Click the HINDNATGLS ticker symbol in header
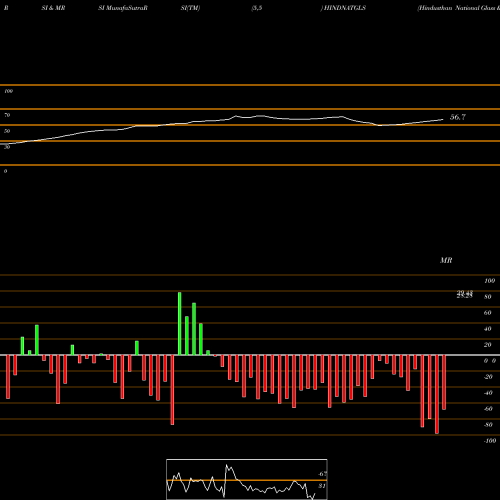This screenshot has width=500, height=500. point(345,8)
